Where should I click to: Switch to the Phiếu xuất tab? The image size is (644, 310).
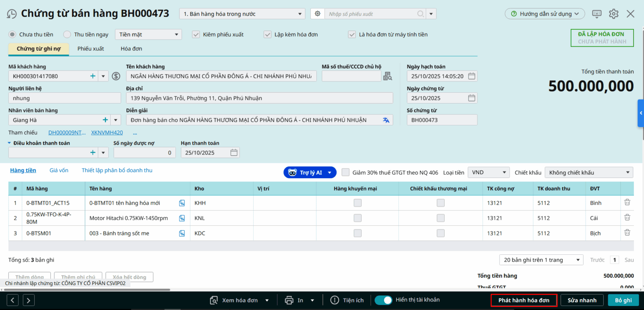pos(91,49)
